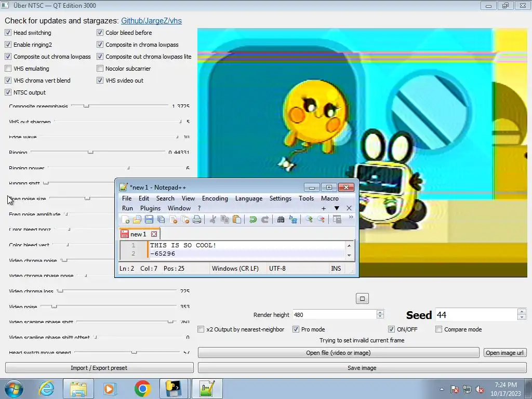Select the new 1 document tab
This screenshot has width=532, height=399.
pyautogui.click(x=139, y=234)
